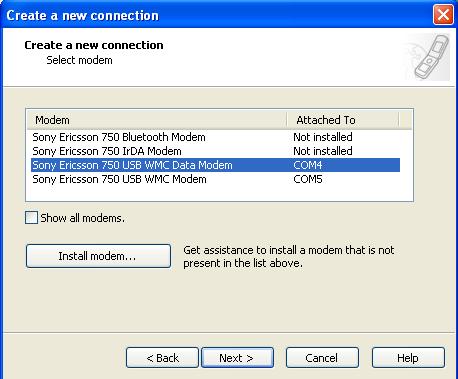Click Not installed for the Bluetooth Modem
458x379 pixels.
(x=323, y=137)
